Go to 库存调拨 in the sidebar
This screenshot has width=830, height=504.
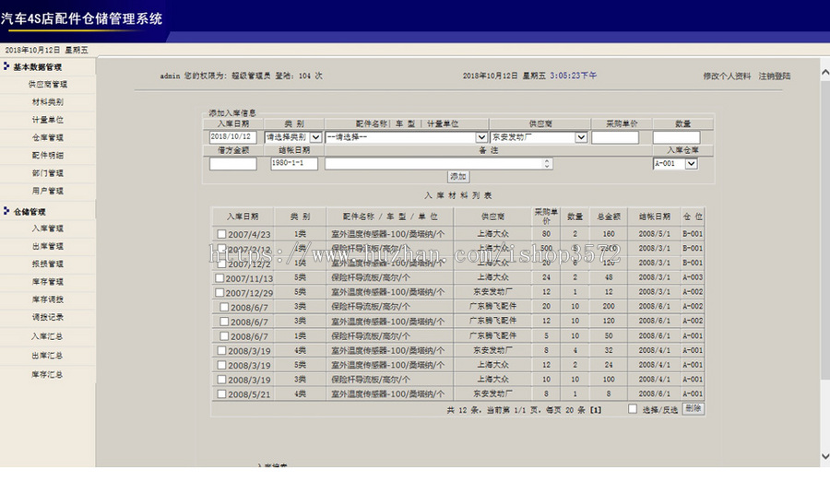point(48,299)
